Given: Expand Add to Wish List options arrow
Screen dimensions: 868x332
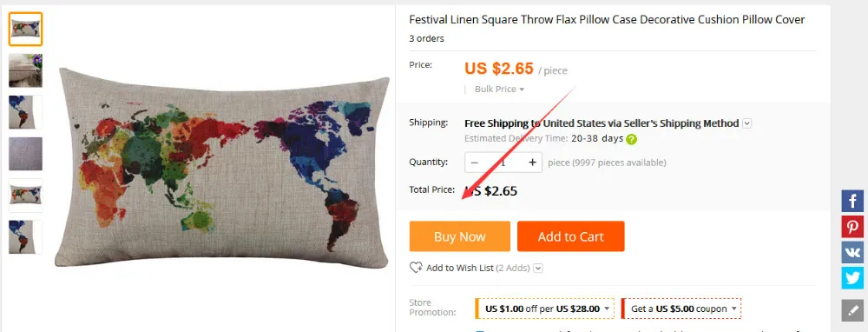Looking at the screenshot, I should coord(538,269).
